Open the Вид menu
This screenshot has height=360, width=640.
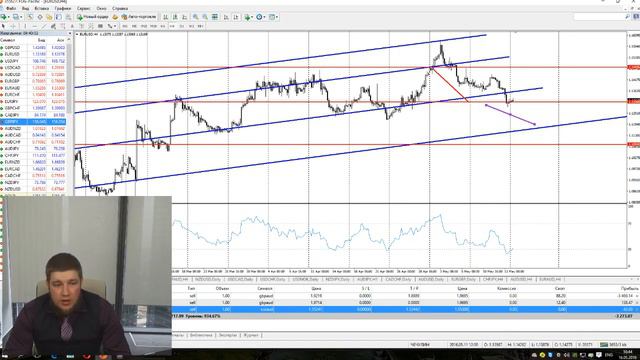[25, 8]
